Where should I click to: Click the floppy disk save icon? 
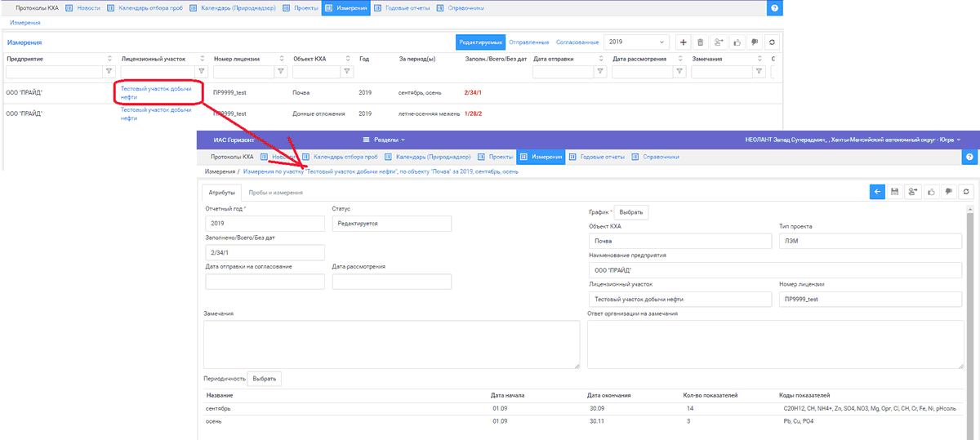point(895,191)
